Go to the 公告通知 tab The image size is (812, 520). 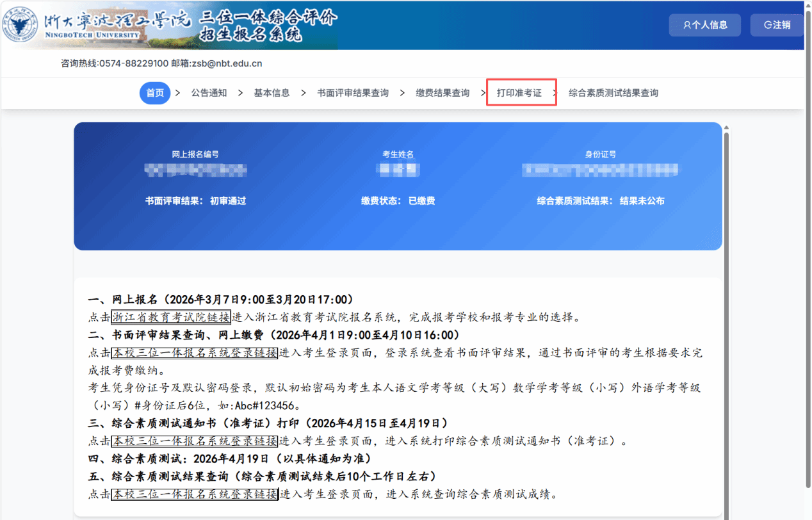click(x=209, y=93)
